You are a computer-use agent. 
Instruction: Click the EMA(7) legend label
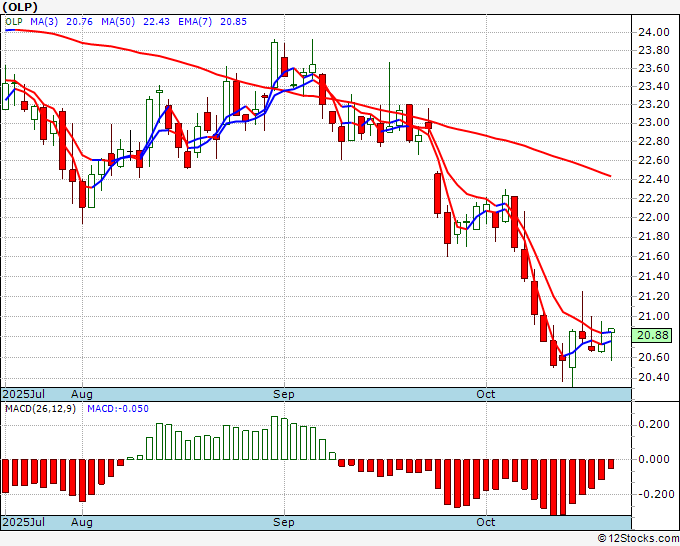(x=195, y=22)
